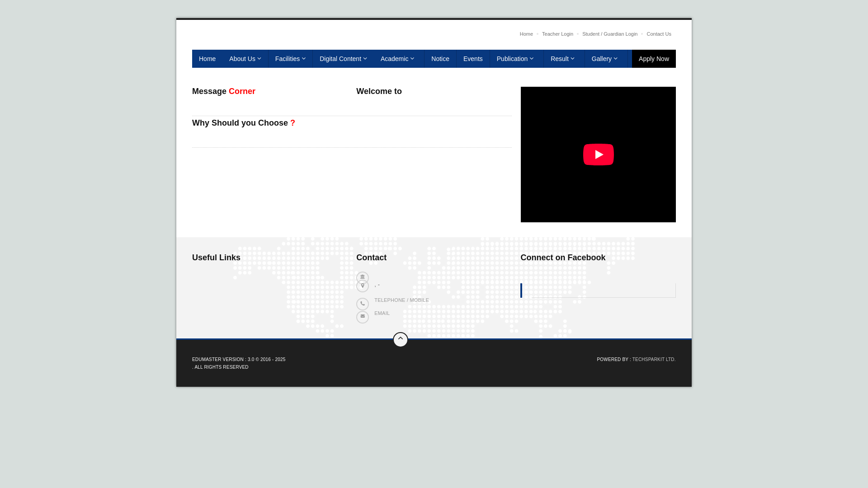Click the TELEPHONE / MOBILE label

(401, 300)
